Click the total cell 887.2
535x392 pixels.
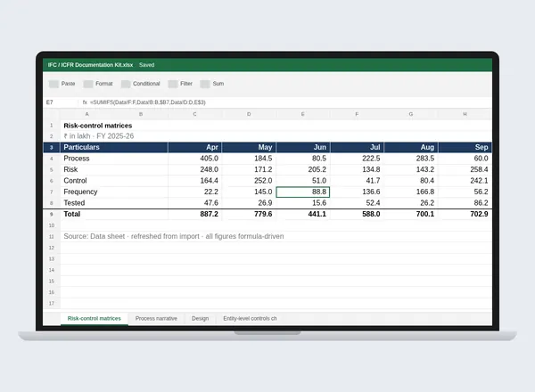[194, 214]
